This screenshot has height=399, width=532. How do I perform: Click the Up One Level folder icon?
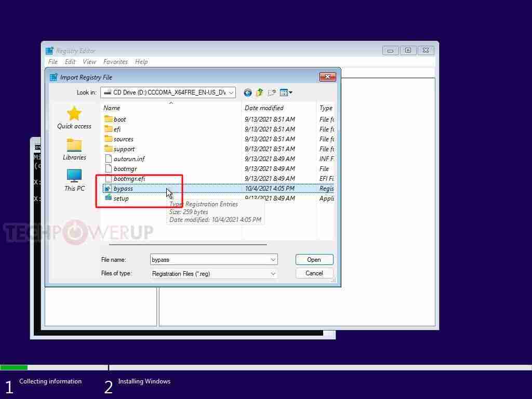[259, 92]
